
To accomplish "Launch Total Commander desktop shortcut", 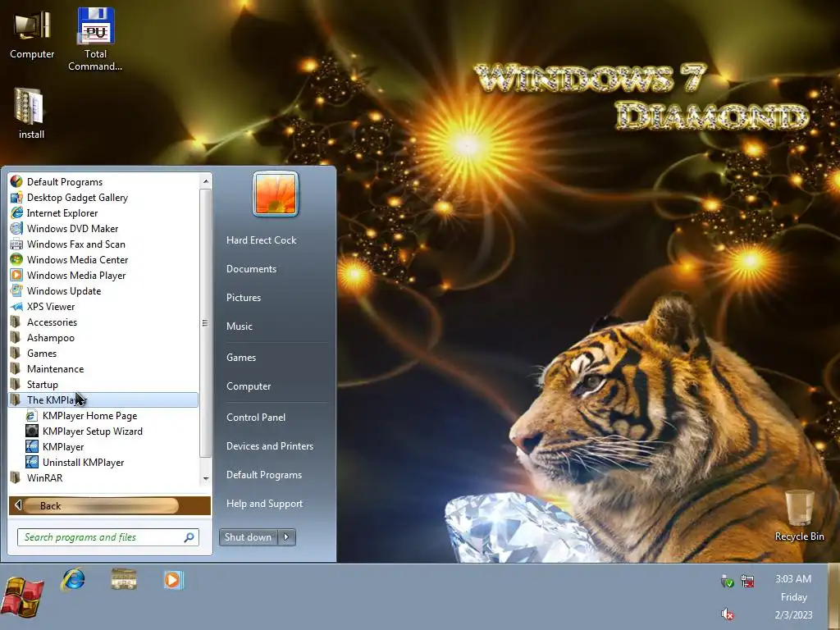I will point(95,39).
